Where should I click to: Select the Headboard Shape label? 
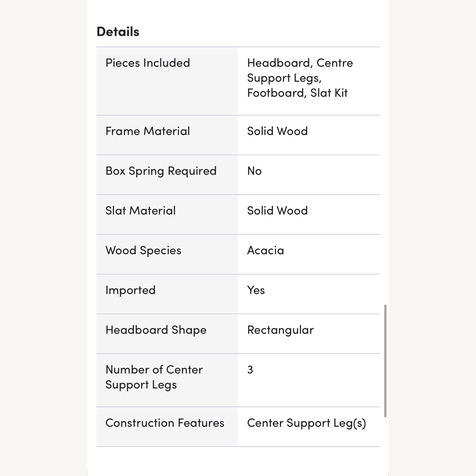click(x=156, y=330)
